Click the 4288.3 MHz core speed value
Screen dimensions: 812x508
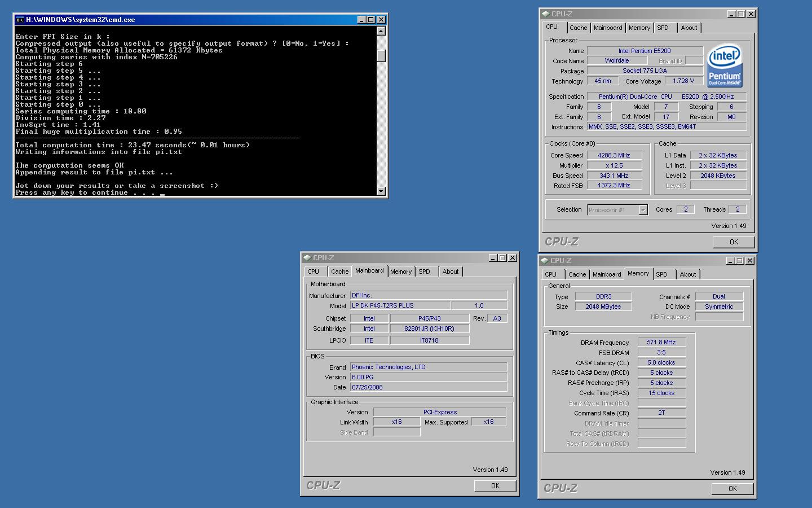click(x=614, y=156)
